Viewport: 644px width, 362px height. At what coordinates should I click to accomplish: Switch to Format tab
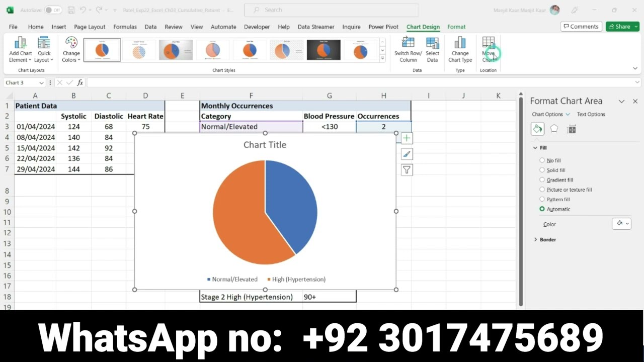click(456, 27)
